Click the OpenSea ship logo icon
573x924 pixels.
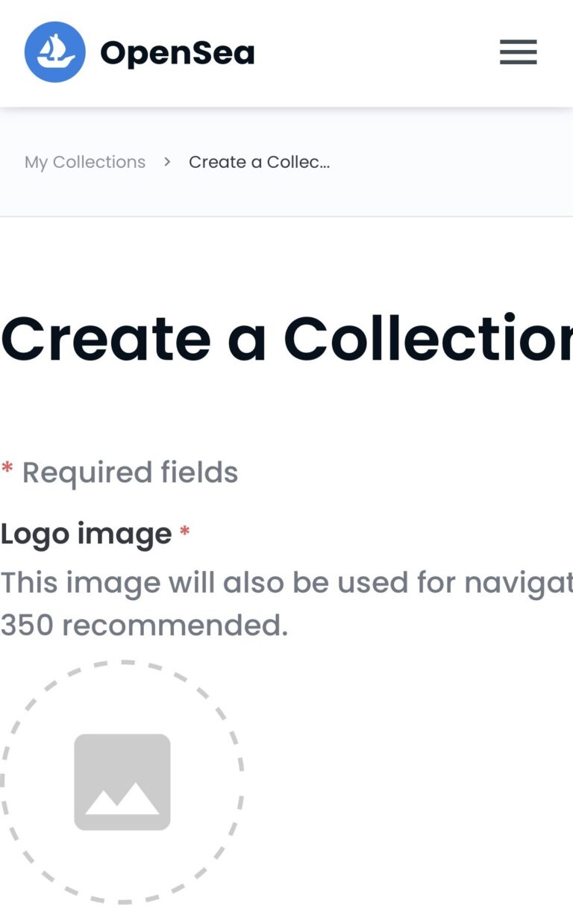coord(54,52)
